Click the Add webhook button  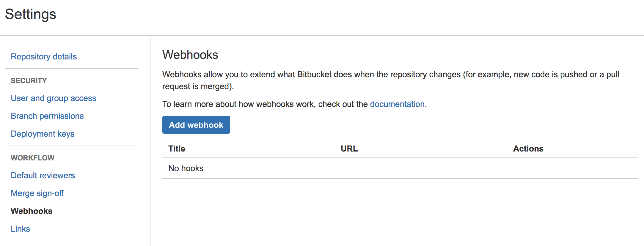(x=196, y=125)
